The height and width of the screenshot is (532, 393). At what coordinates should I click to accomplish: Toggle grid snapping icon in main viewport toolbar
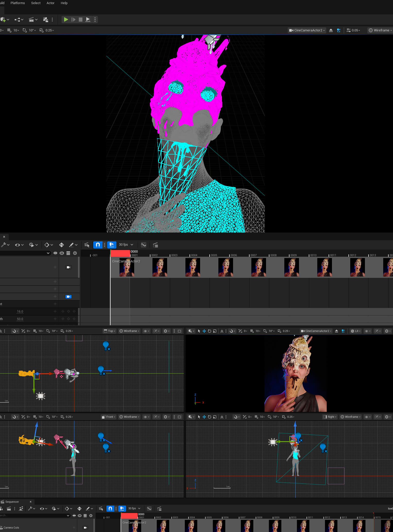point(9,30)
